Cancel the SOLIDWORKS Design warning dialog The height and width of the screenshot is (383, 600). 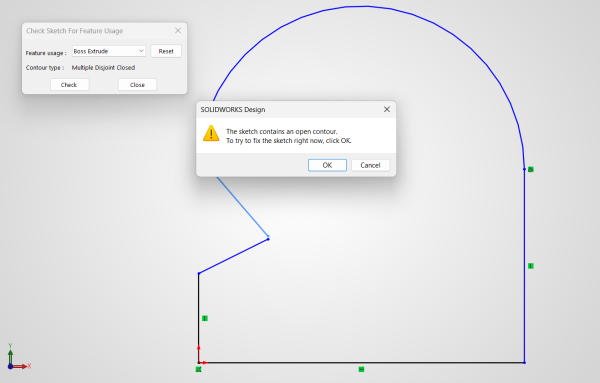[370, 165]
